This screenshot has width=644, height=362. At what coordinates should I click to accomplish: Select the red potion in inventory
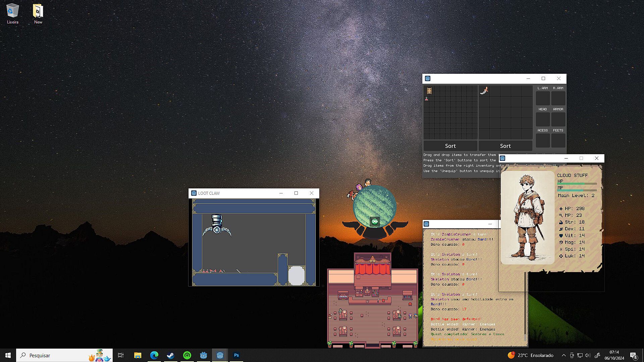(x=427, y=99)
